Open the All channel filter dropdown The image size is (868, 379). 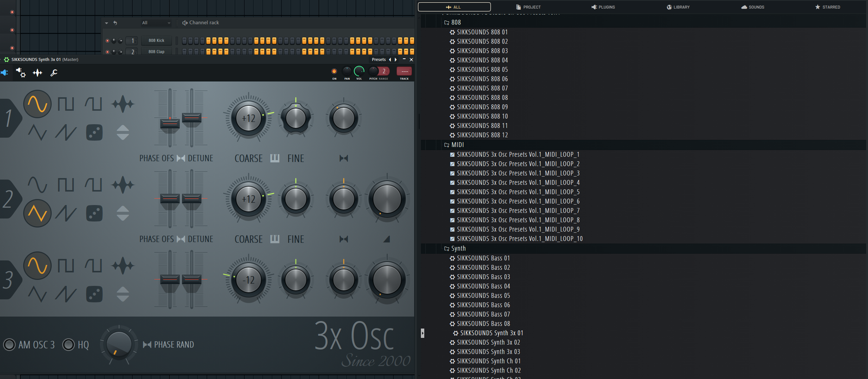[156, 23]
